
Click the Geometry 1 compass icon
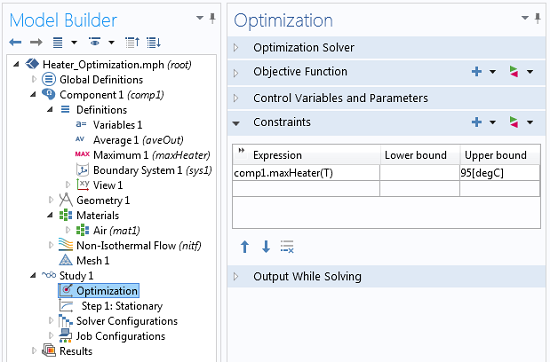66,200
